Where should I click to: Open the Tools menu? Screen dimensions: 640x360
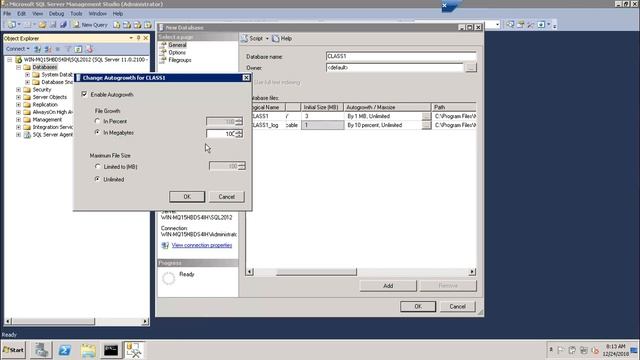pos(76,13)
